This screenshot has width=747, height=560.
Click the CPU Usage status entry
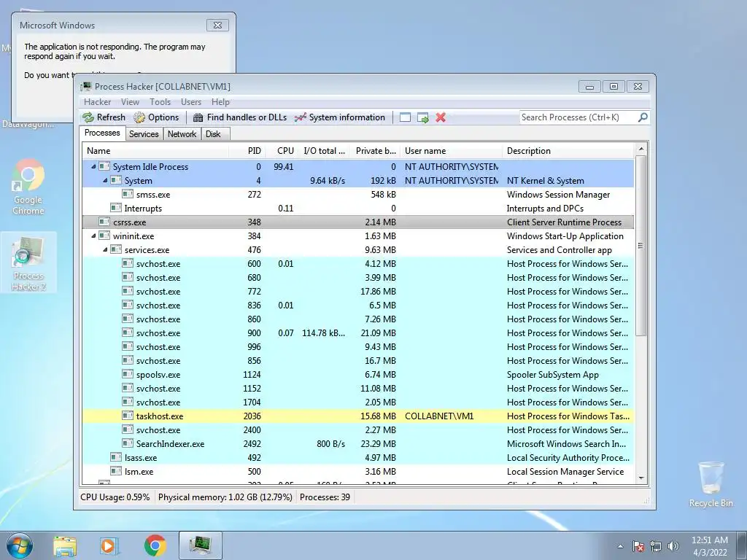point(115,497)
